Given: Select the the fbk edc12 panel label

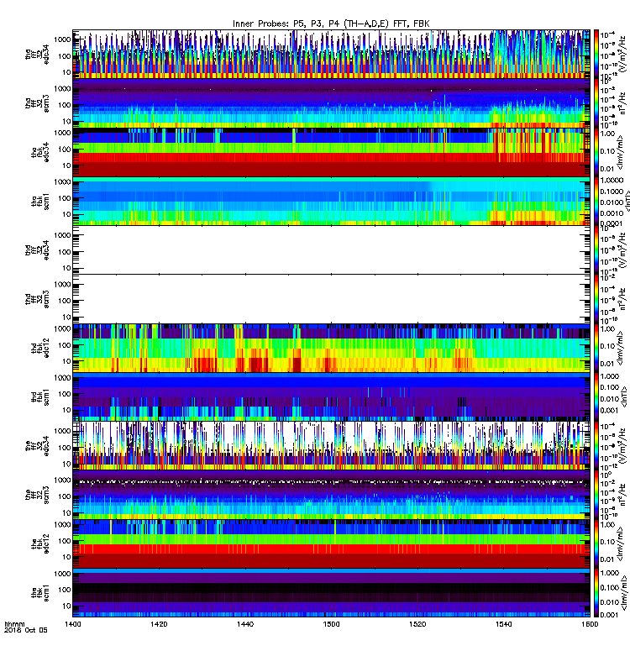Looking at the screenshot, I should point(40,543).
